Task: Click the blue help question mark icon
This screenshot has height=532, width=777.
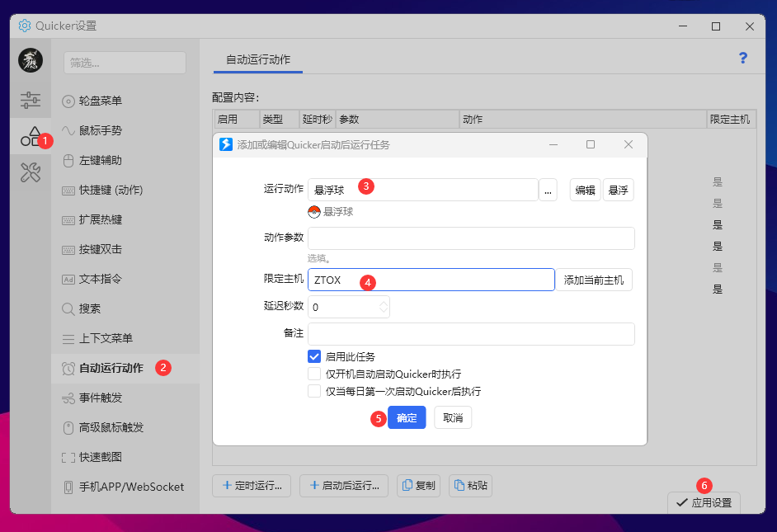Action: click(742, 58)
